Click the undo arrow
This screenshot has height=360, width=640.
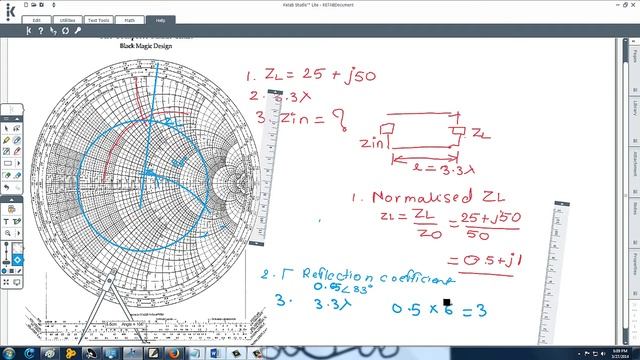[x=7, y=188]
